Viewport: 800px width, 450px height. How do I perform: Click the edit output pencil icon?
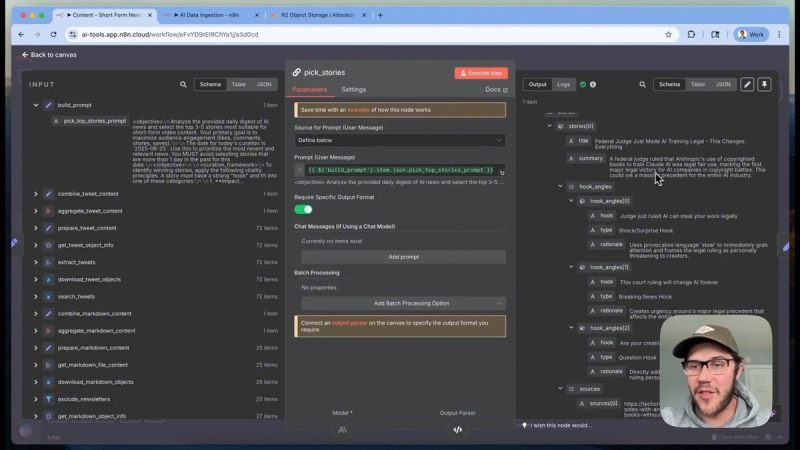[x=747, y=84]
